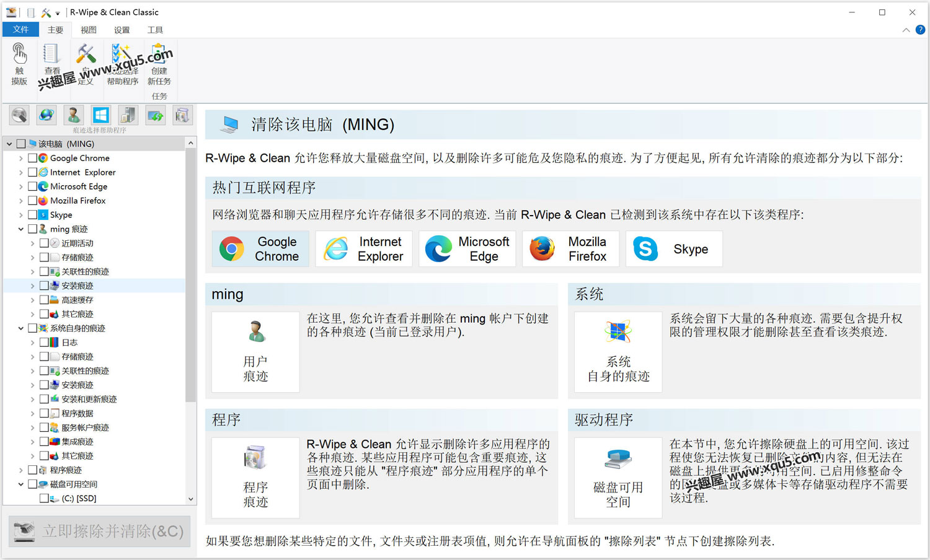Click the tree panel scroll-down arrow
The image size is (930, 560).
click(191, 499)
